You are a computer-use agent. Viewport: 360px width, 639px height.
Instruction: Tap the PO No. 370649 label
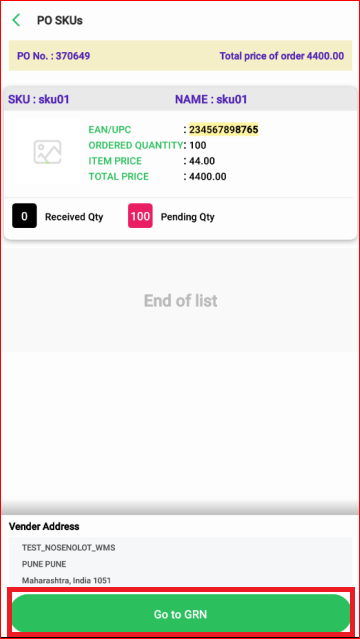(x=53, y=56)
